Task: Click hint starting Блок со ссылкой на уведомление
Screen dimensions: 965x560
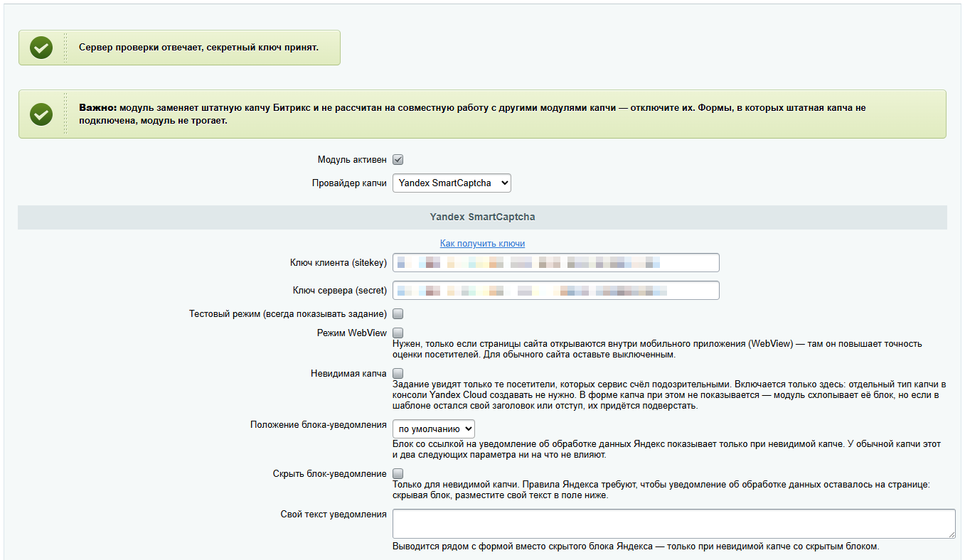Action: [x=667, y=449]
